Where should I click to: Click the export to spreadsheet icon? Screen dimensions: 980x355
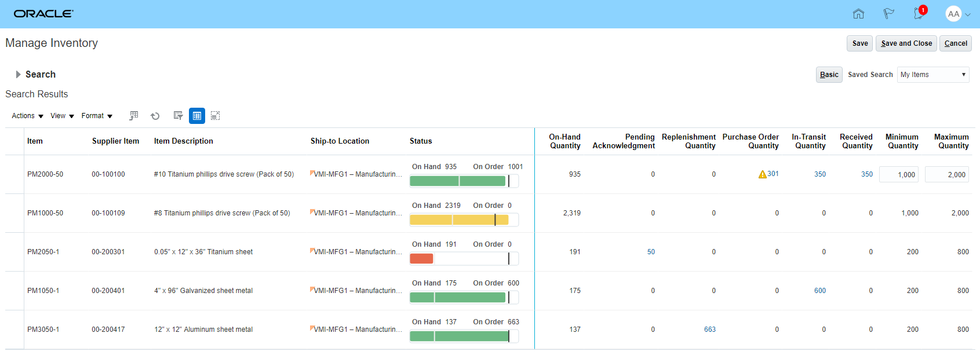pos(134,116)
